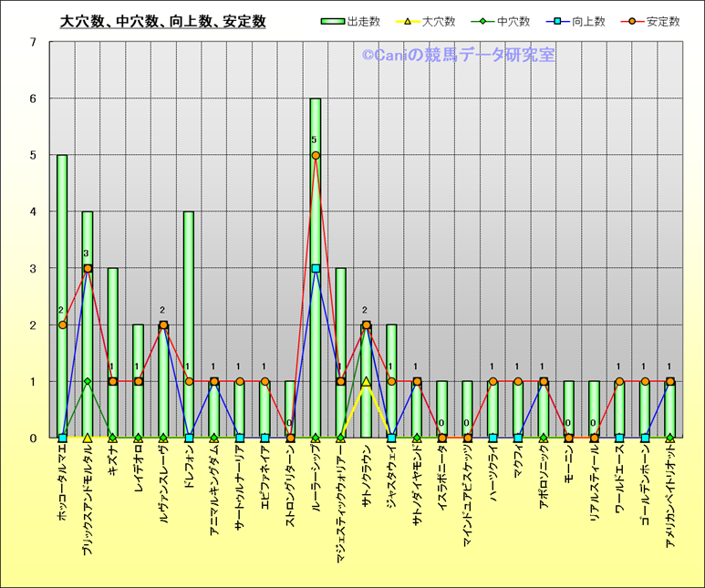Image resolution: width=705 pixels, height=588 pixels.
Task: Select the yellow triangle marker above サトノクラウン
Action: coord(366,382)
